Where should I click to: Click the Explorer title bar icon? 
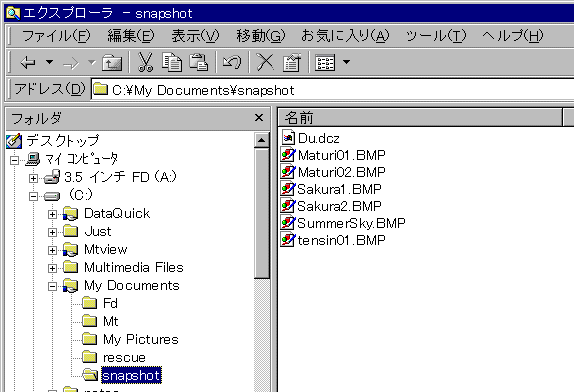click(x=14, y=13)
